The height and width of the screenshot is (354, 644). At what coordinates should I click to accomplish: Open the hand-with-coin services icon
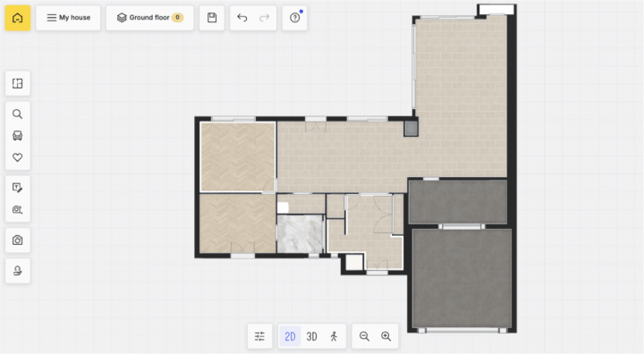click(x=18, y=271)
